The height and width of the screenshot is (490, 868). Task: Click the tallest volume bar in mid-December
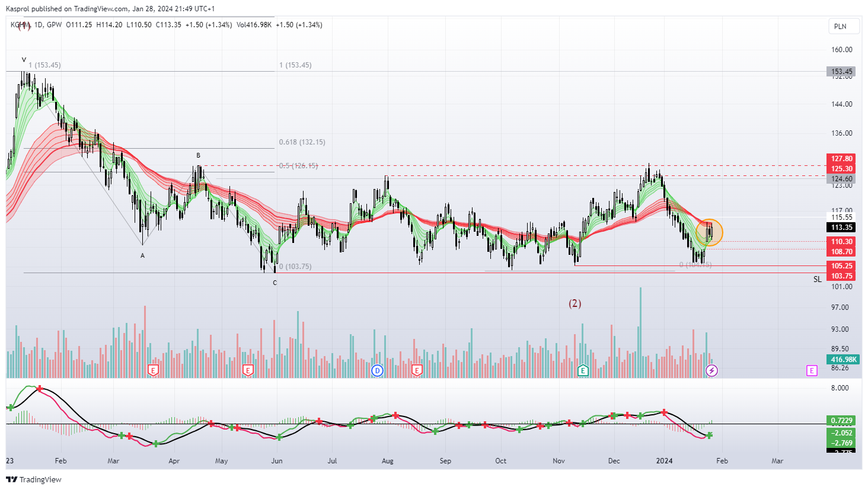(x=640, y=332)
